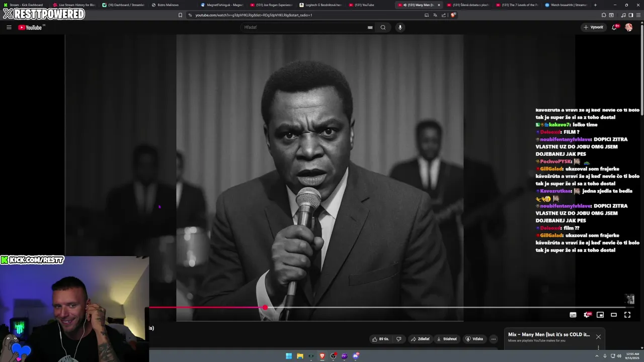Open the Windows Start menu
The height and width of the screenshot is (362, 644).
point(289,356)
